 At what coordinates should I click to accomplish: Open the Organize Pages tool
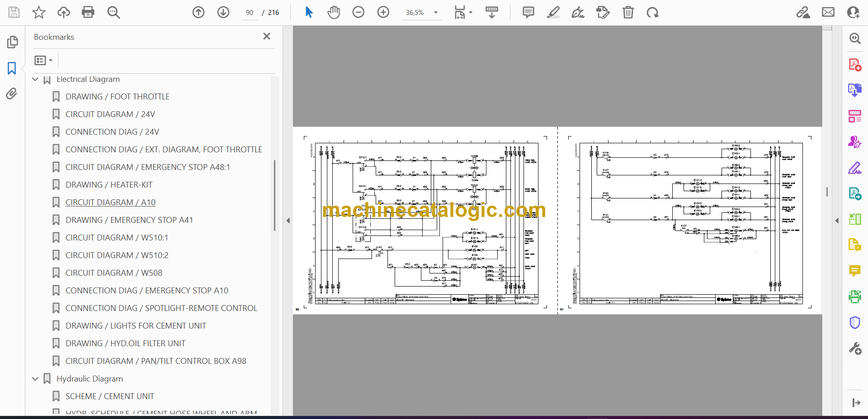click(x=854, y=116)
